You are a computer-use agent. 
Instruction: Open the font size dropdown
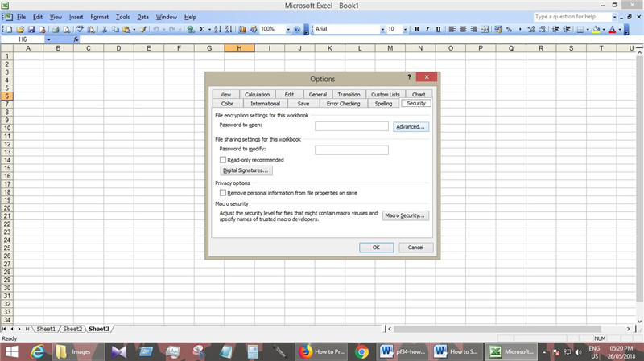[x=405, y=29]
